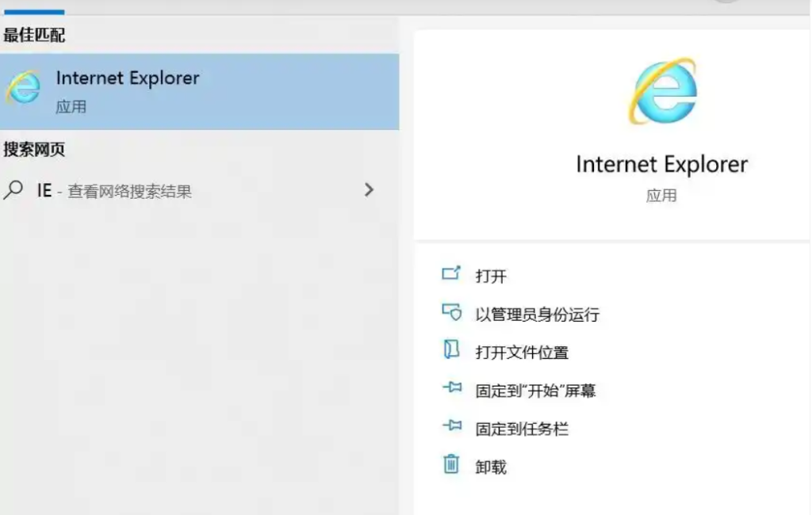Choose 打开文件位置
This screenshot has height=515, width=812.
tap(522, 353)
